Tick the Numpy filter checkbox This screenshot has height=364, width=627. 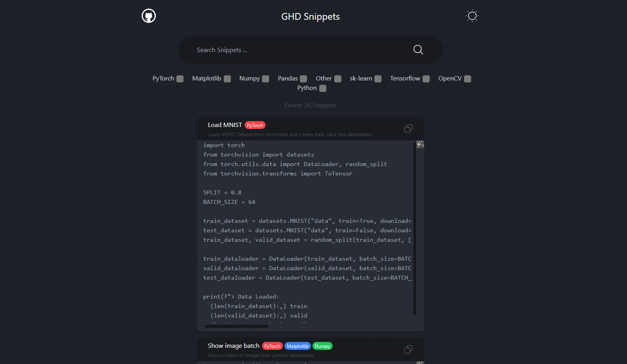click(266, 79)
